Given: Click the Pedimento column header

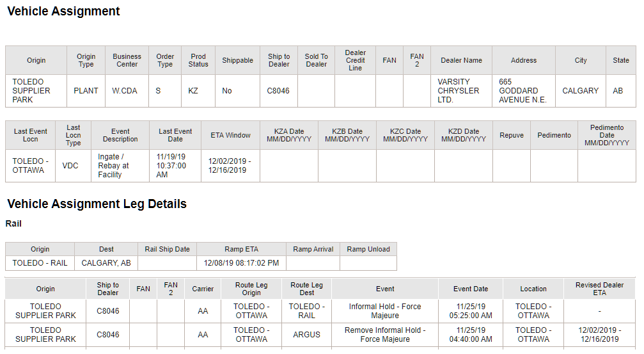Looking at the screenshot, I should 554,135.
